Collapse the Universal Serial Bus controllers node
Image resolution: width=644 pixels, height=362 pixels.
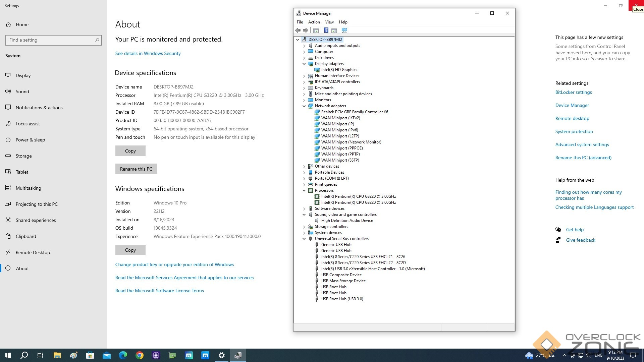coord(304,239)
